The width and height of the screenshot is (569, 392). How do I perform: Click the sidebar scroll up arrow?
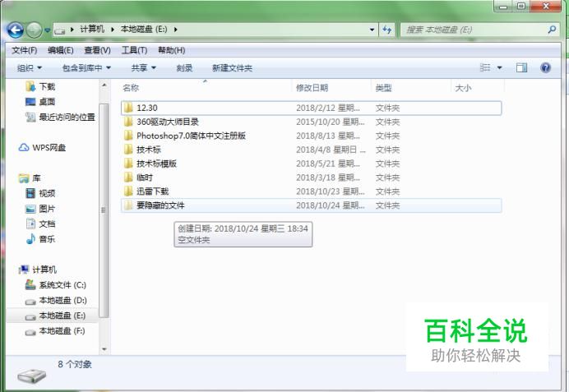point(104,85)
